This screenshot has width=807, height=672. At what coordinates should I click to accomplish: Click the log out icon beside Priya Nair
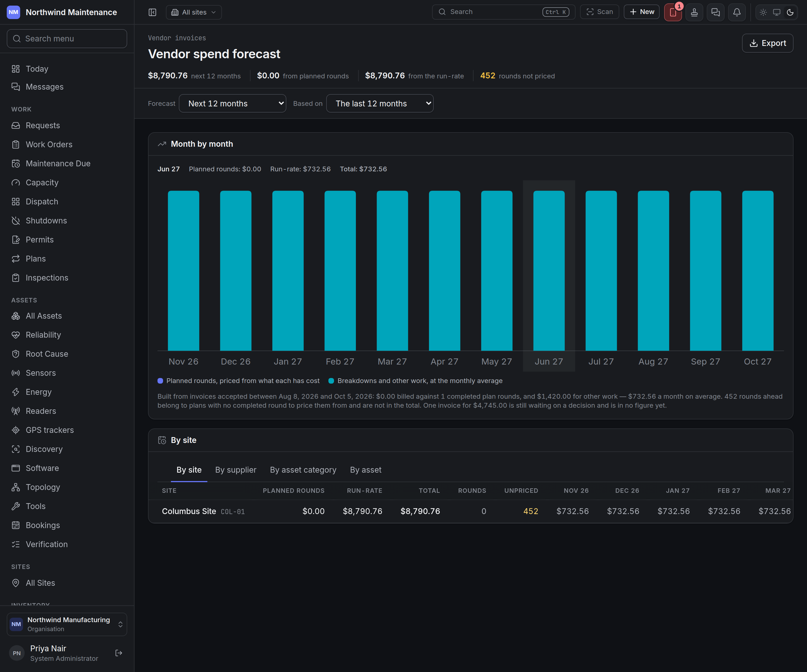(119, 653)
